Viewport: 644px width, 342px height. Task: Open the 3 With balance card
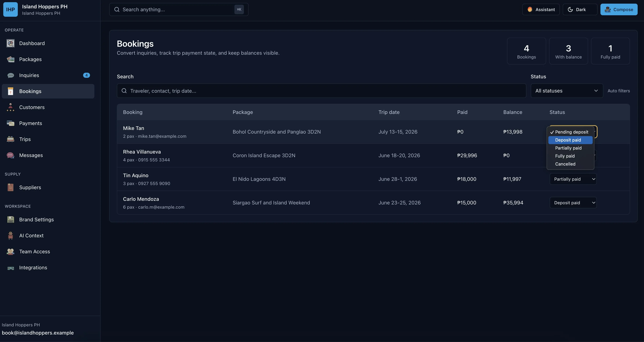(x=568, y=51)
